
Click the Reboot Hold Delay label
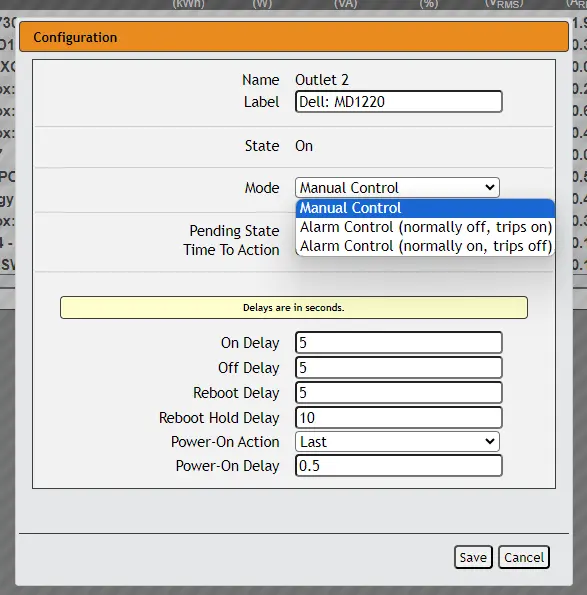click(x=219, y=418)
